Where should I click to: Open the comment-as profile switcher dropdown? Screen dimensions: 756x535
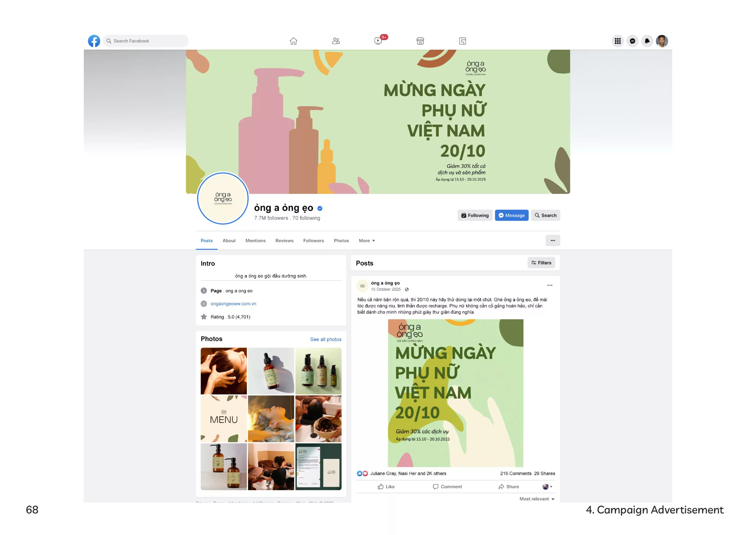pos(547,487)
